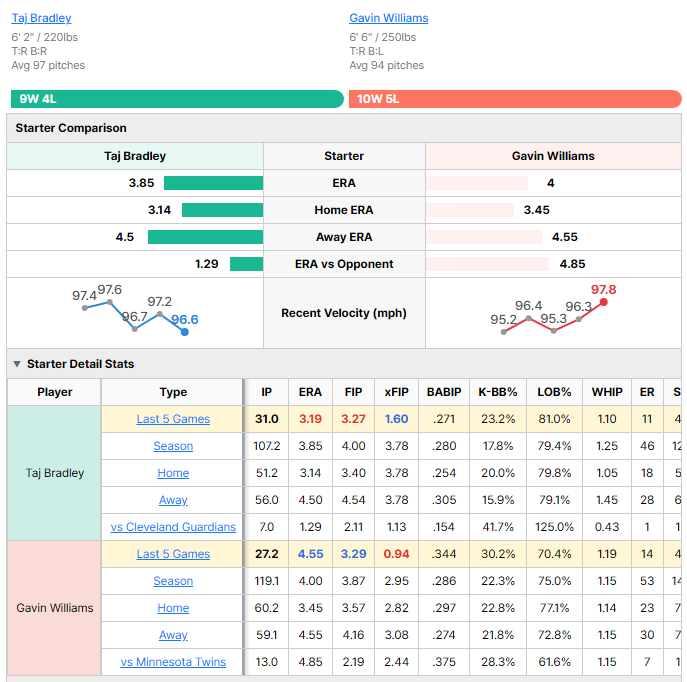Click the Type column header
Screen dimensions: 687x682
[x=173, y=392]
